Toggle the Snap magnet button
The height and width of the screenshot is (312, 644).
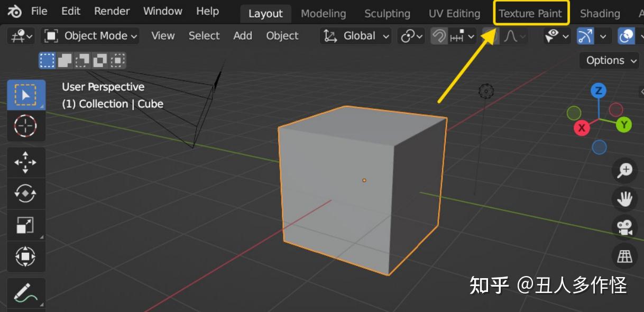coord(439,36)
